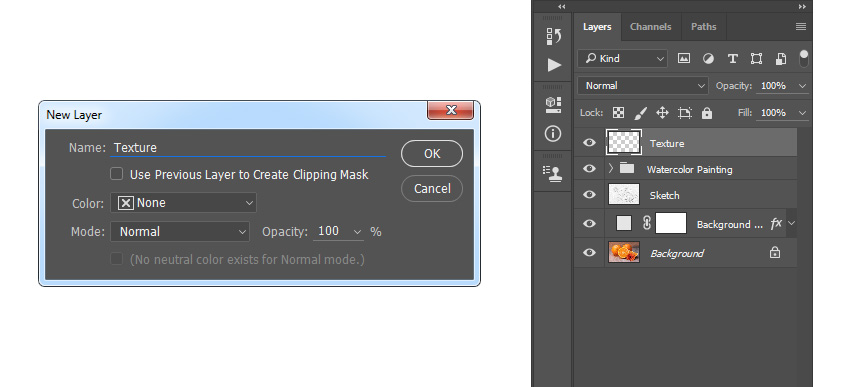Lock transparent pixels icon
Image resolution: width=850 pixels, height=387 pixels.
pos(618,113)
